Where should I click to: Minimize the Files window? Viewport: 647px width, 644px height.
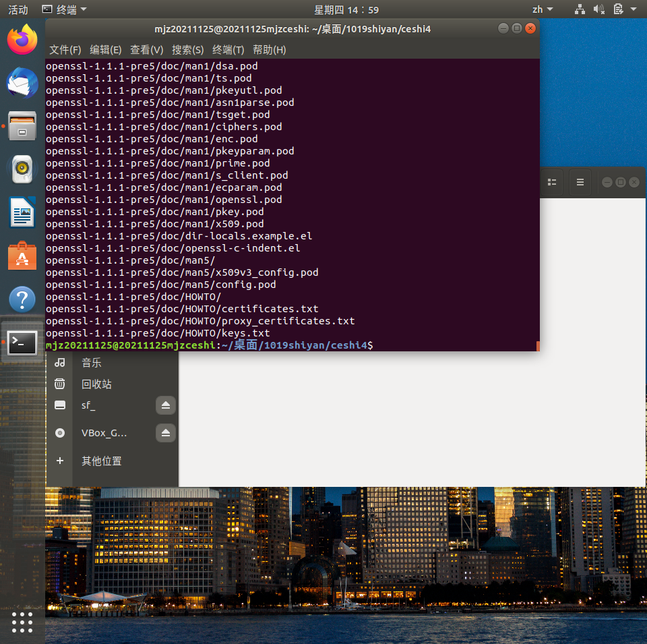[607, 182]
